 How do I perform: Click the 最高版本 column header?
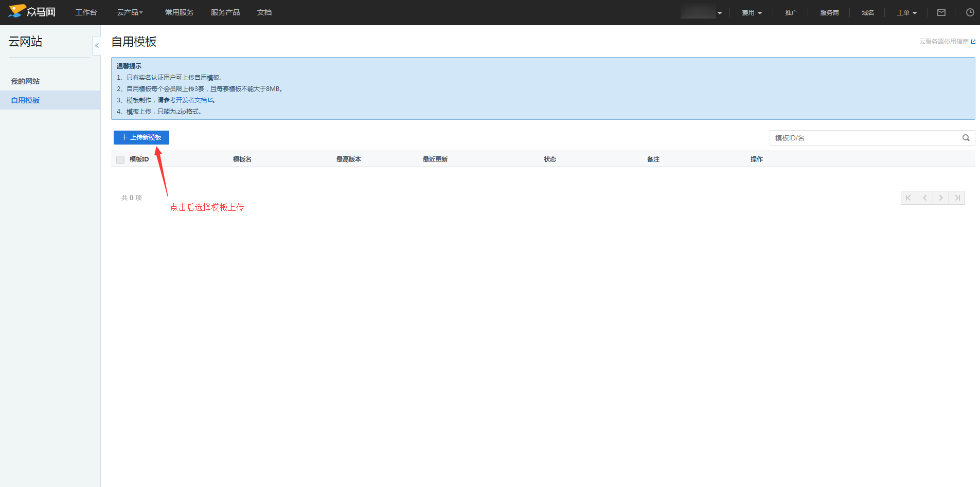click(x=349, y=159)
